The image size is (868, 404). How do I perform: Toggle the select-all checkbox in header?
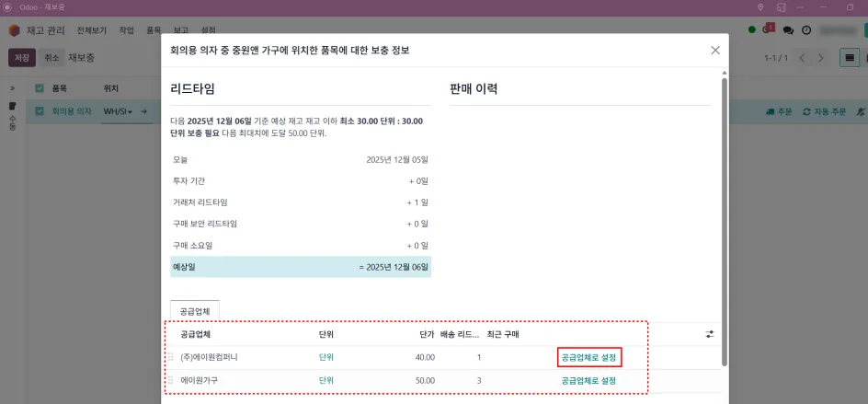(40, 88)
